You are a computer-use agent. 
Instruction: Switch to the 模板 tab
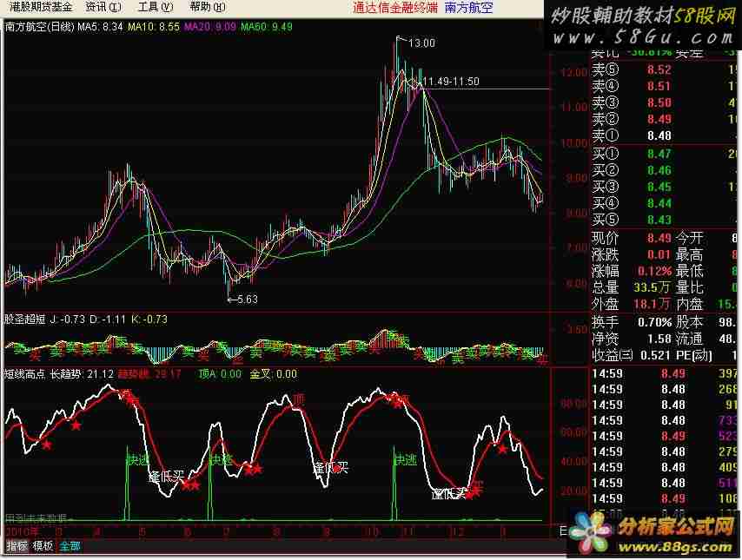43,546
